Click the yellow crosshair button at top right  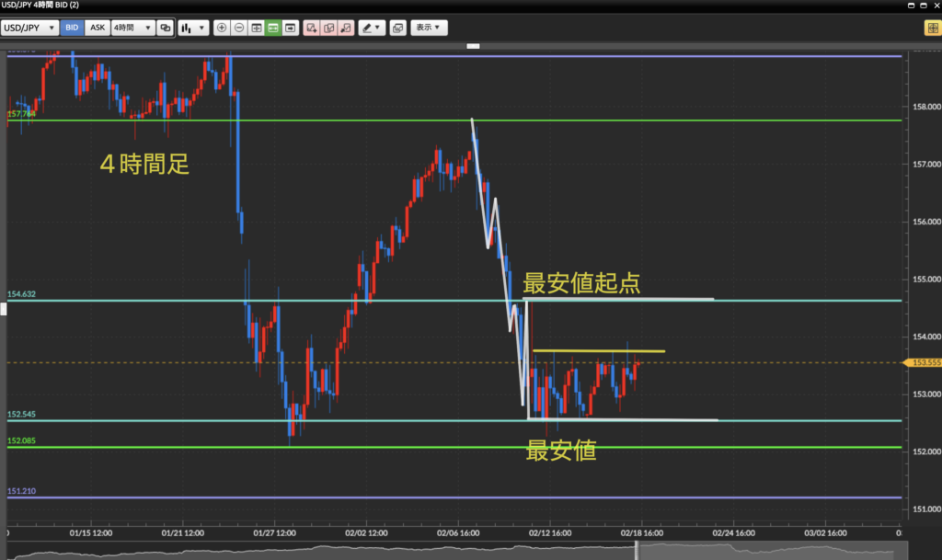[x=931, y=28]
